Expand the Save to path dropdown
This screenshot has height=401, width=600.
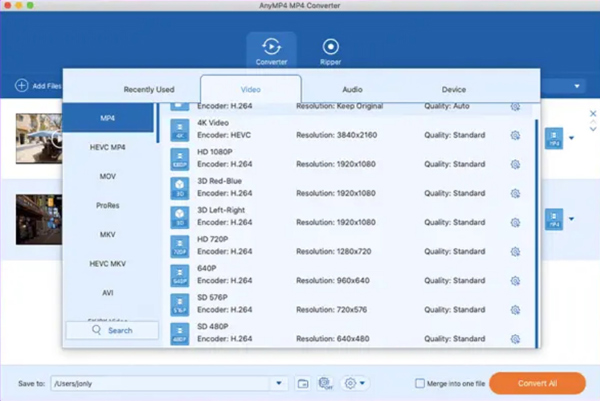[x=279, y=383]
